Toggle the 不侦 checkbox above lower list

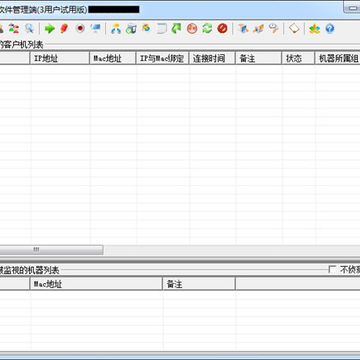click(x=332, y=269)
